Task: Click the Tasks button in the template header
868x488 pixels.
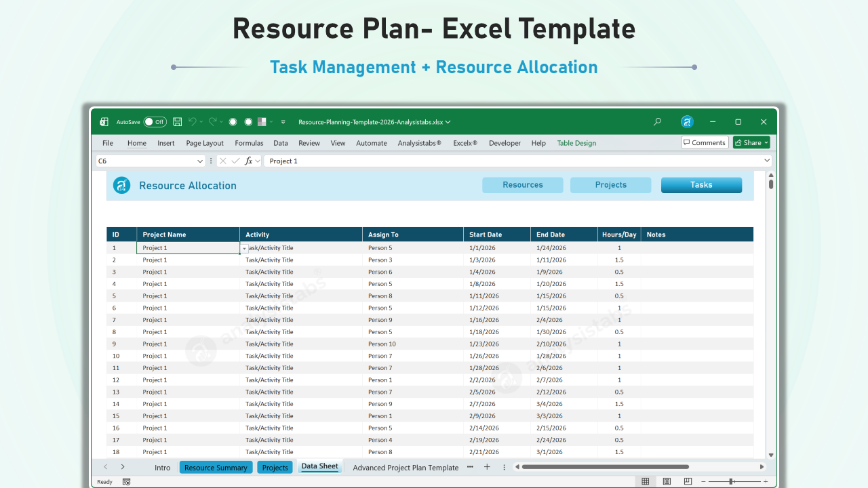Action: click(x=701, y=184)
